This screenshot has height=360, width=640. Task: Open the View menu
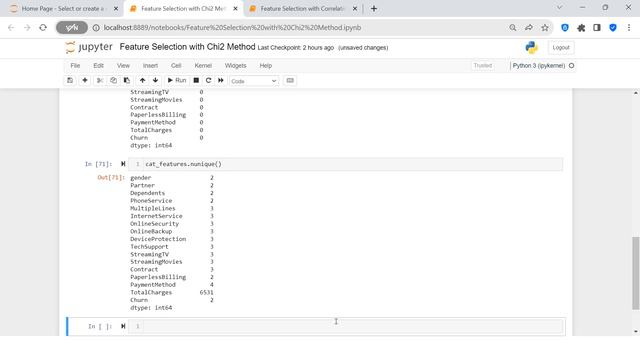tap(123, 66)
